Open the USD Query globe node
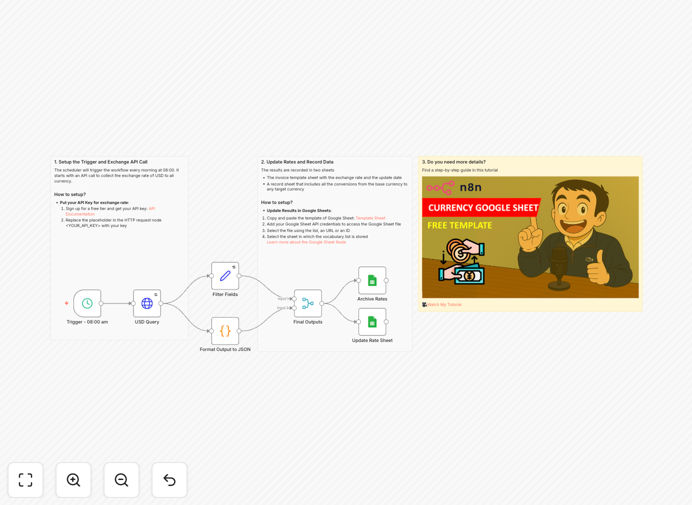The image size is (692, 505). tap(147, 303)
